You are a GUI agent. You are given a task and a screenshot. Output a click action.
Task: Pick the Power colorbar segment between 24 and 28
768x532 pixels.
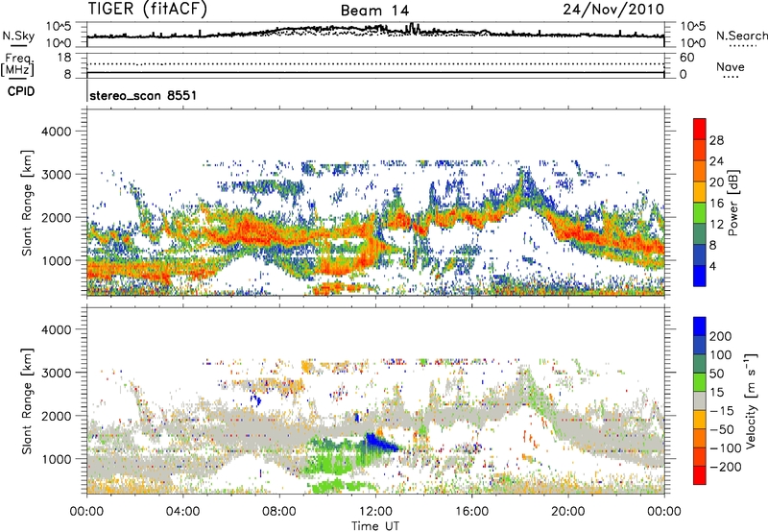(x=700, y=150)
